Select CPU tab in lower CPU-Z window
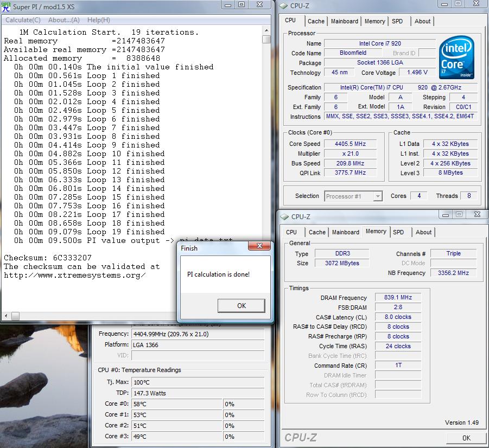The height and width of the screenshot is (448, 489). coord(291,232)
